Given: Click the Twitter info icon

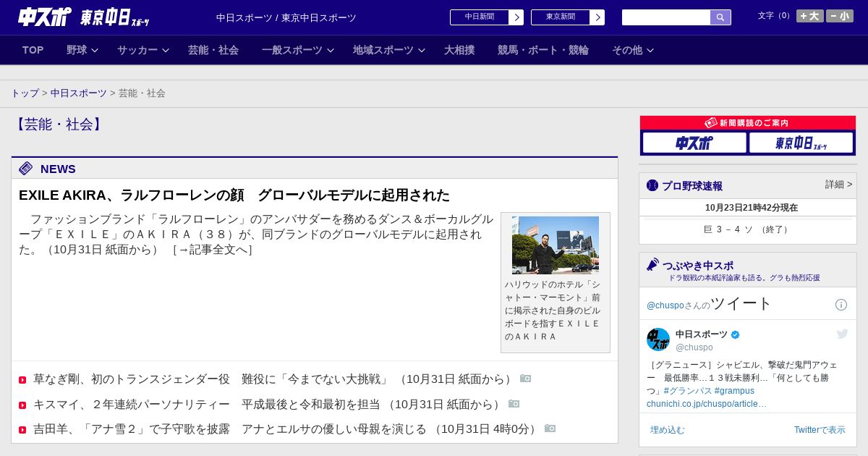Looking at the screenshot, I should [841, 305].
